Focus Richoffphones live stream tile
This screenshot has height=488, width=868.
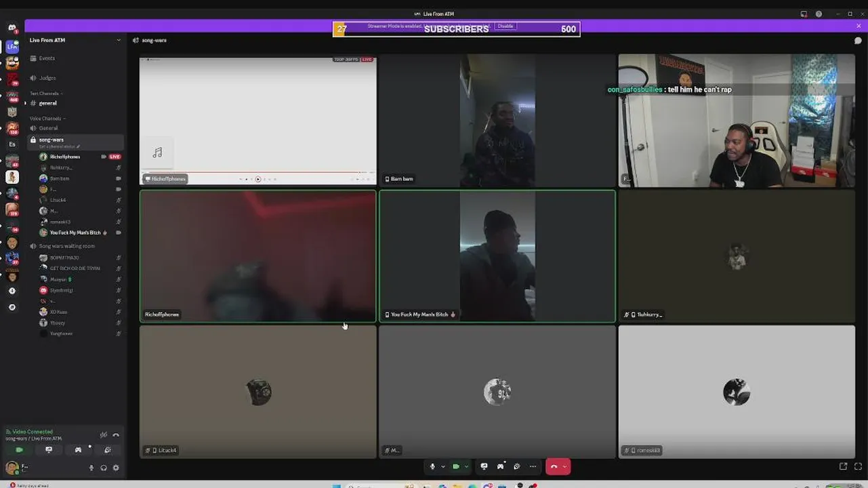258,120
